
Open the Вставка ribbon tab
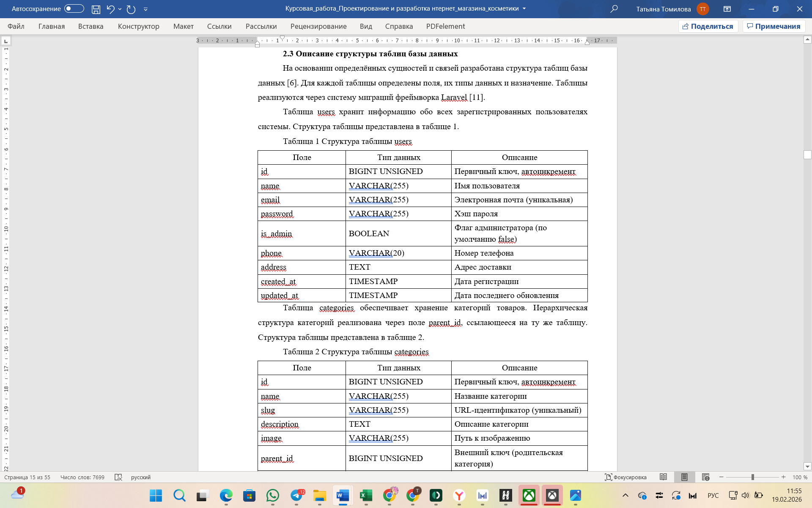click(x=91, y=26)
